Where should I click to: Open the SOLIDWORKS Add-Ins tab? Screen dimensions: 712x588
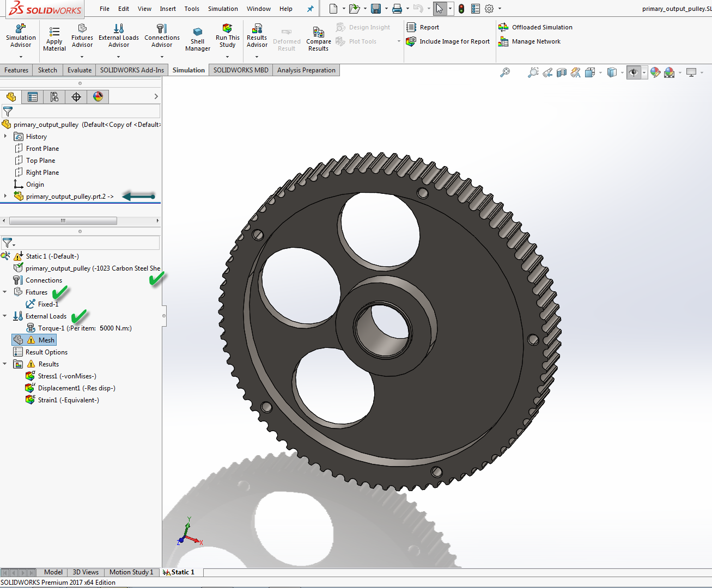pos(132,70)
